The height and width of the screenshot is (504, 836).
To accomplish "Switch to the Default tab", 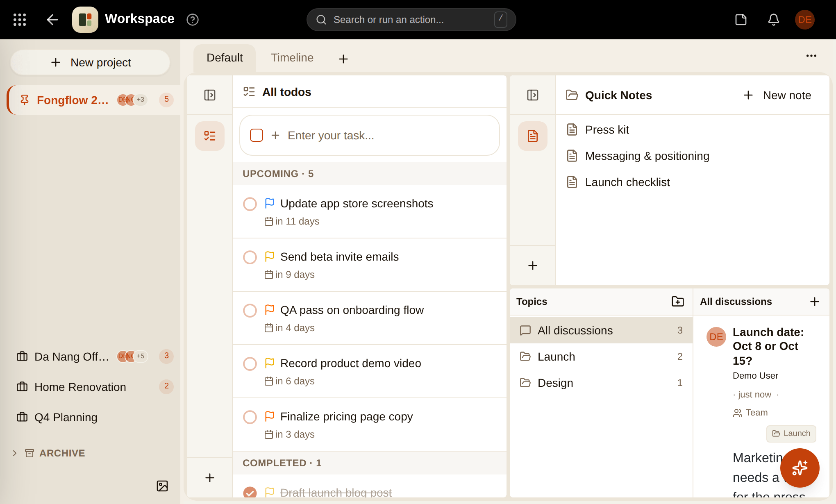I will (225, 58).
